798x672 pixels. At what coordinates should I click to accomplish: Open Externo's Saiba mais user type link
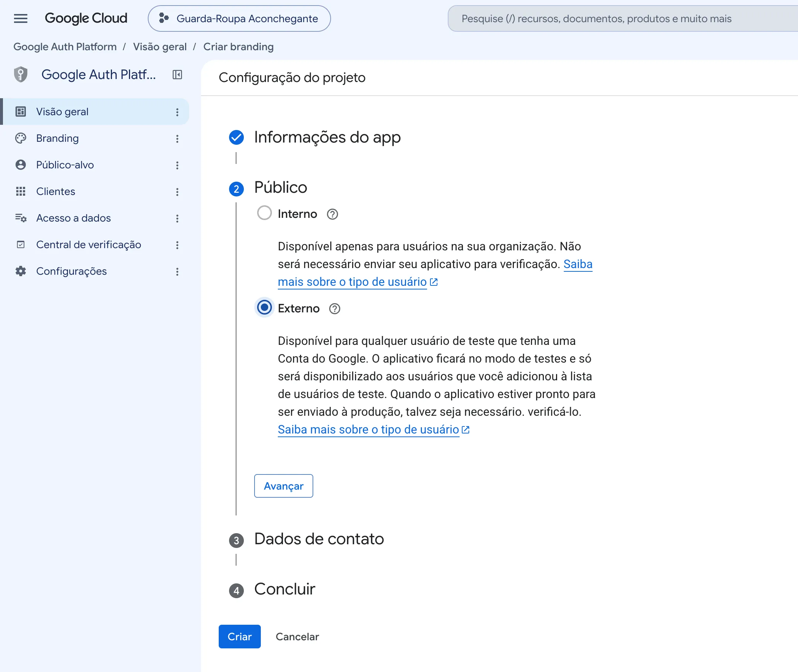[x=374, y=430]
